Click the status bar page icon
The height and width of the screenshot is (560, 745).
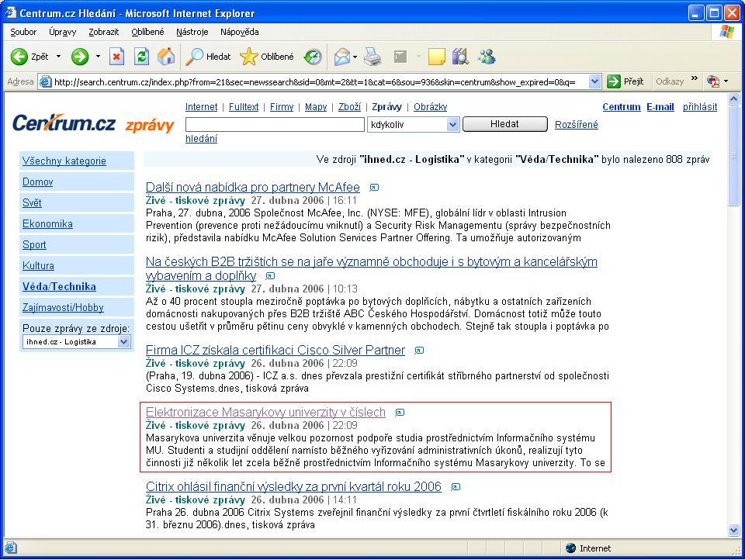tap(10, 548)
